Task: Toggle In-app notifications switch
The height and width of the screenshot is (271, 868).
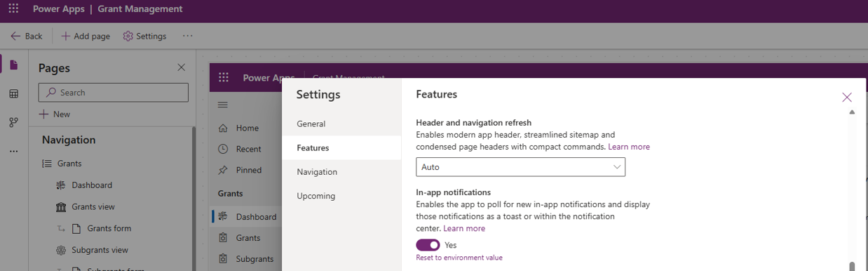Action: pyautogui.click(x=428, y=245)
